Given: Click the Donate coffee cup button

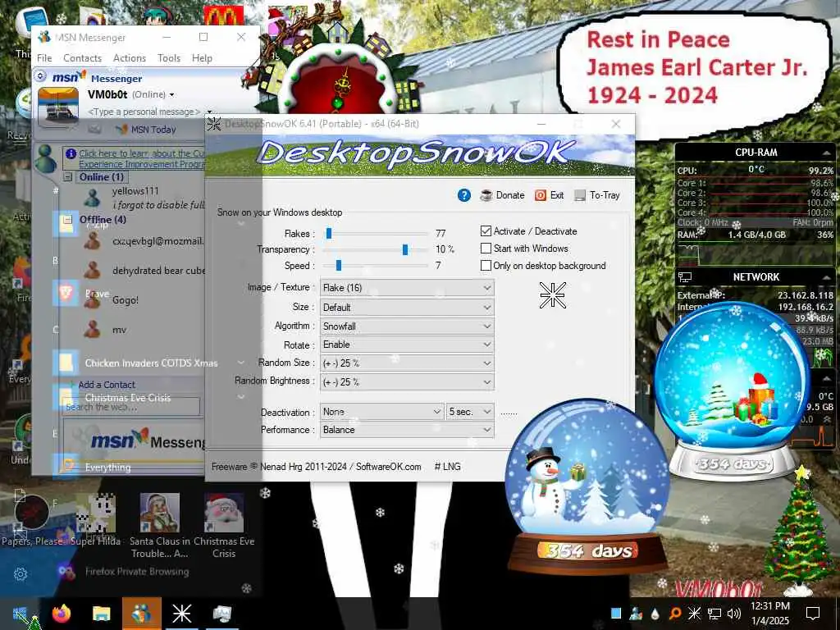Looking at the screenshot, I should [x=502, y=195].
